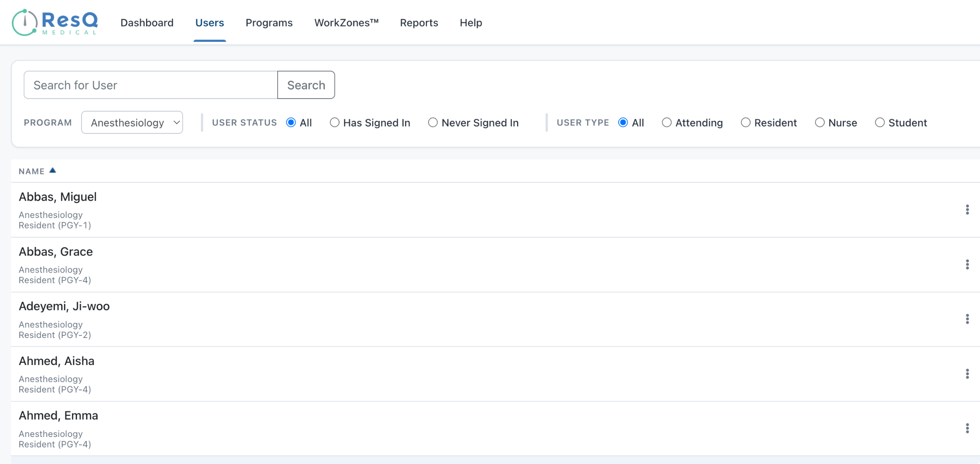
Task: Open the Help tab
Action: [471, 23]
